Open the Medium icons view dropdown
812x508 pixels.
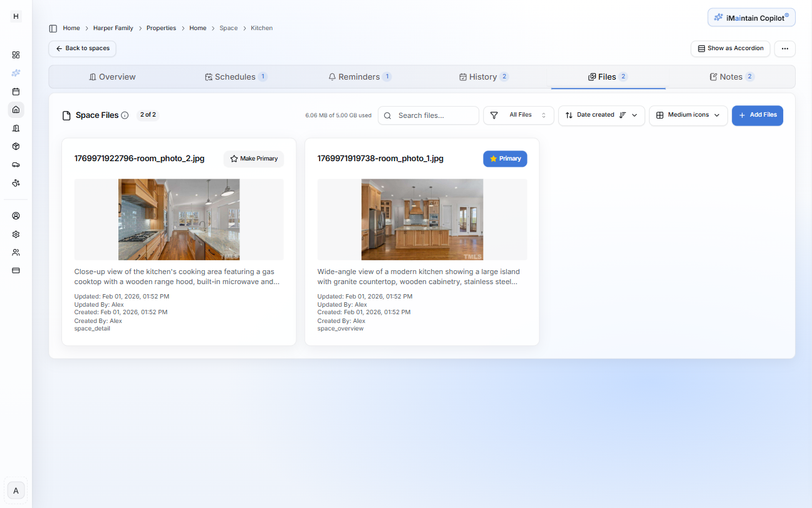point(688,115)
